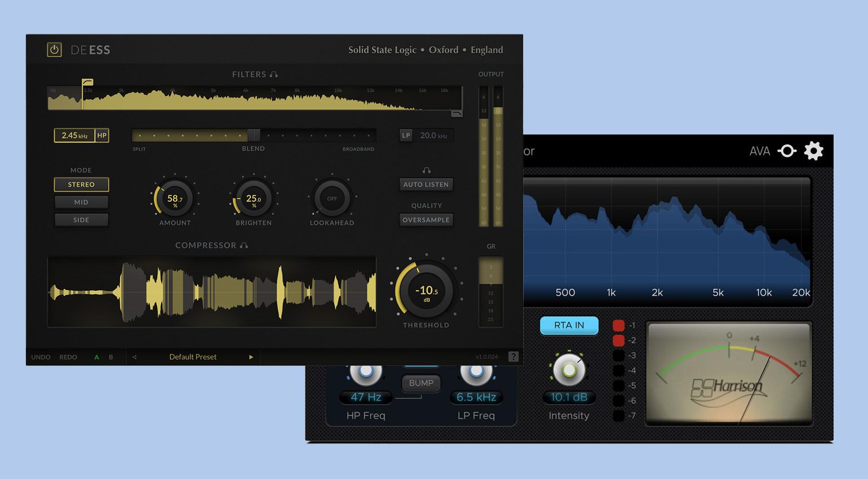Click the -1 red gain reduction LED

point(618,325)
